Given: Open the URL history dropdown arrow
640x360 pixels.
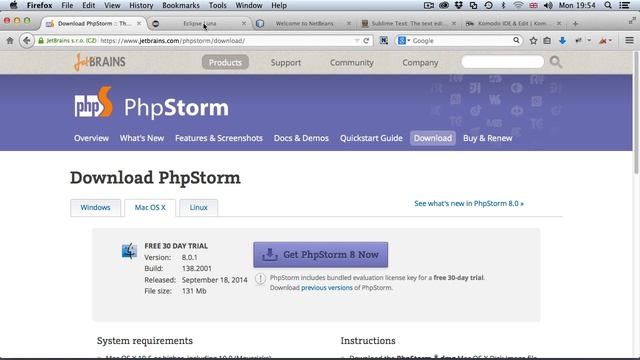Looking at the screenshot, I should pos(357,40).
